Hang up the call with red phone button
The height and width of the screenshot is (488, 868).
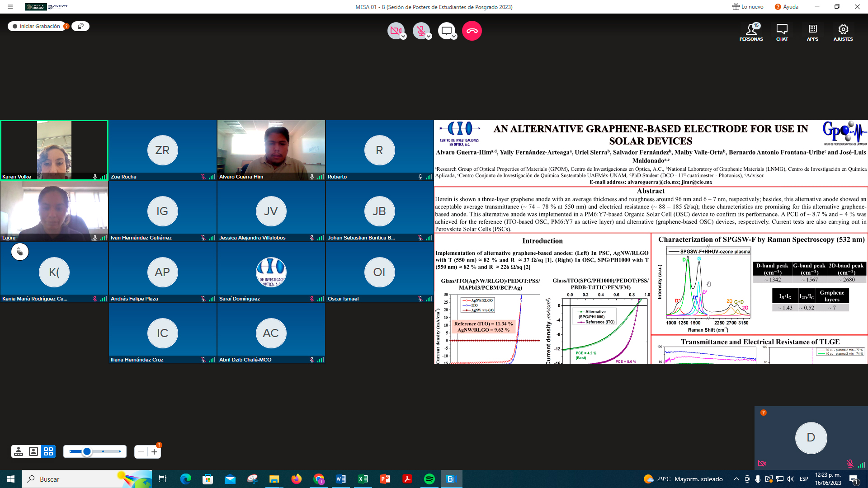472,31
